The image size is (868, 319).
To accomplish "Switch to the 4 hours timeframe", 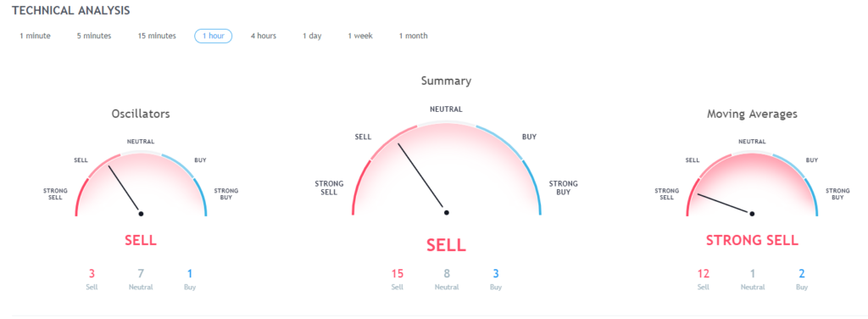I will pos(264,36).
